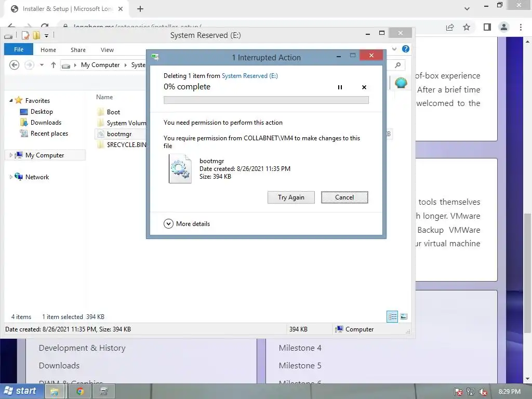This screenshot has height=399, width=532.
Task: Expand the breadcrumb arrow after My Computer
Action: pos(126,65)
